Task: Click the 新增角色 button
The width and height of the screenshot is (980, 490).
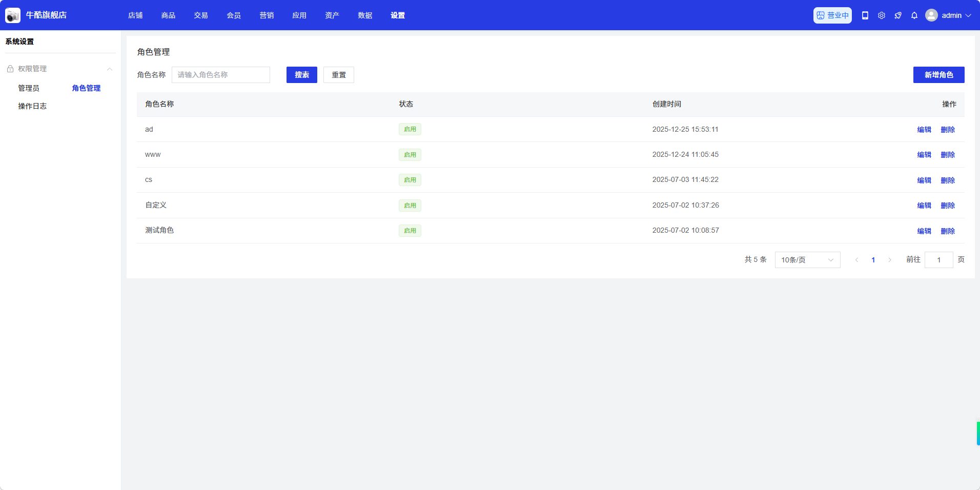Action: 938,75
